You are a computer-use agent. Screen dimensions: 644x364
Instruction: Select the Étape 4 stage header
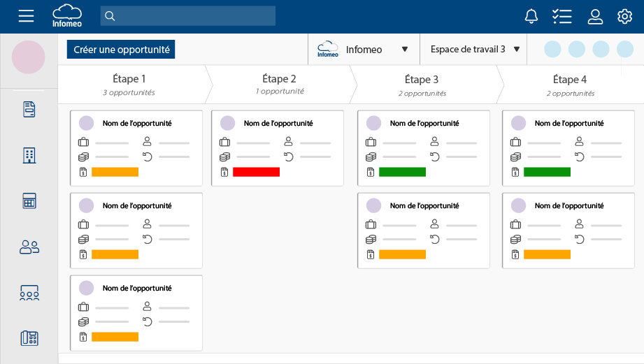click(x=570, y=85)
